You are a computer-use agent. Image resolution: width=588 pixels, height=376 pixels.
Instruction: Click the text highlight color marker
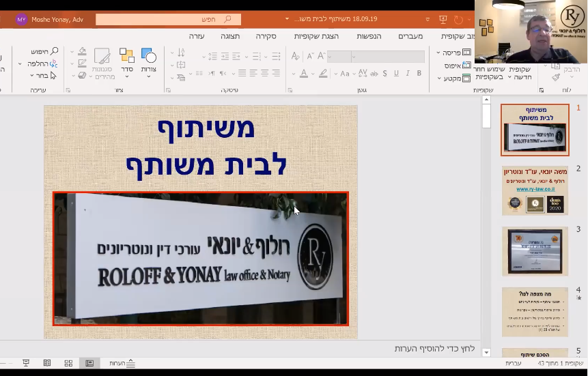[x=323, y=74]
